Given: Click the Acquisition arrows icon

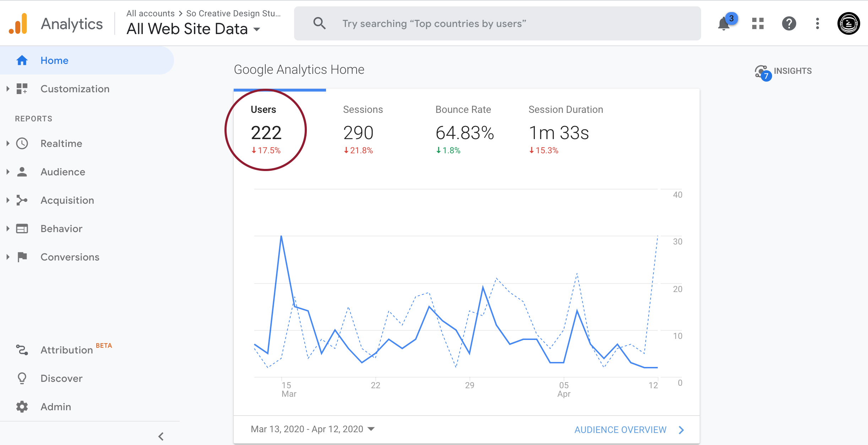Looking at the screenshot, I should click(22, 200).
